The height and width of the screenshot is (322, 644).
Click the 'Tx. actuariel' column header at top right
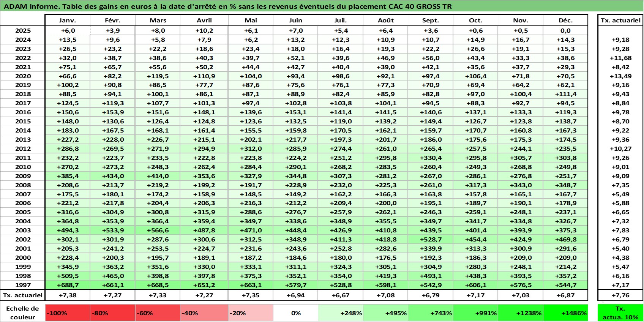coord(620,21)
